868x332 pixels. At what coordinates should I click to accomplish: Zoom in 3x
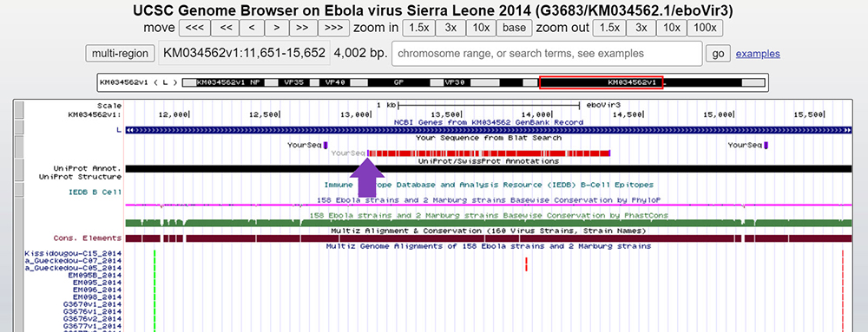(x=450, y=29)
